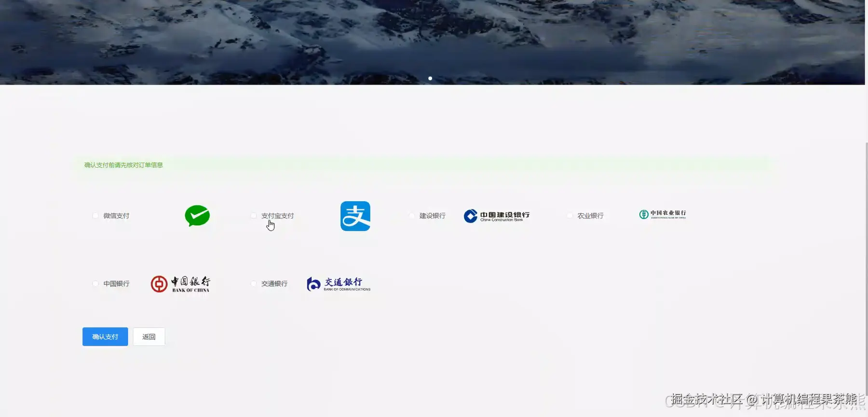This screenshot has width=868, height=417.
Task: Select the 支付宝支付 radio button
Action: click(x=254, y=216)
